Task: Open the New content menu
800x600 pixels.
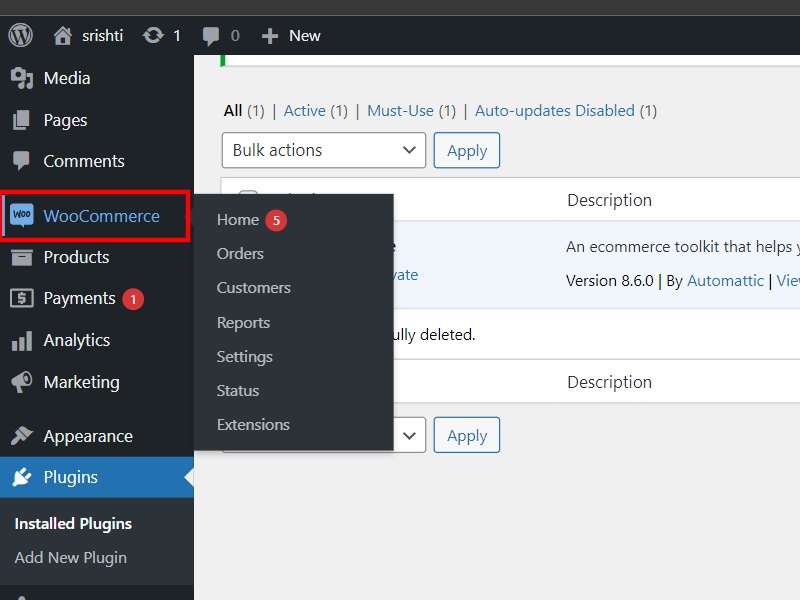Action: 291,35
